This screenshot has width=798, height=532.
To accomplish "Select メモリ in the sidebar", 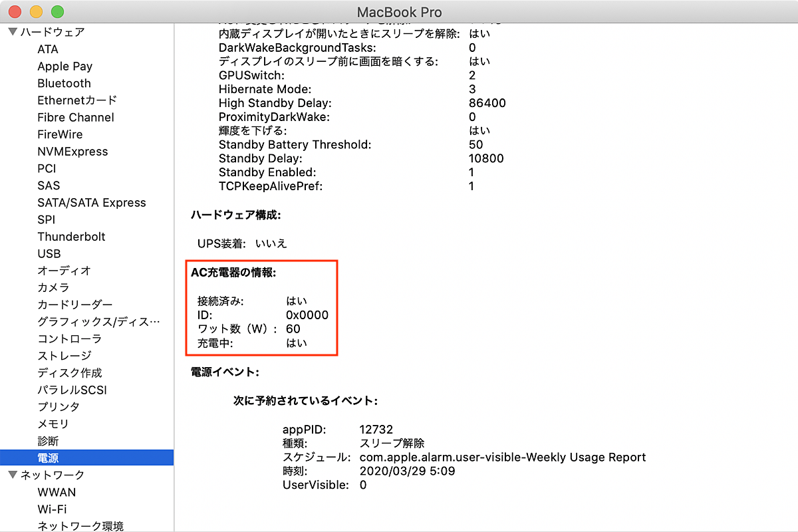I will click(53, 424).
